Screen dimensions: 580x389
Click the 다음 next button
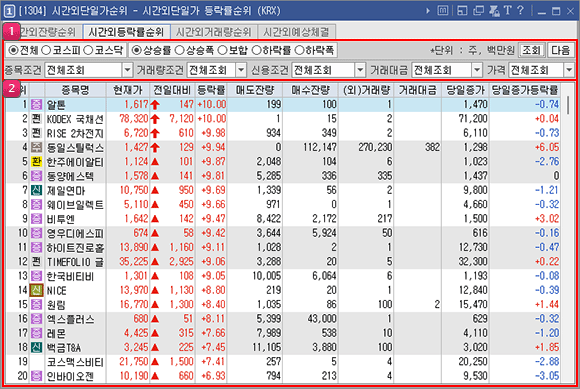point(560,50)
